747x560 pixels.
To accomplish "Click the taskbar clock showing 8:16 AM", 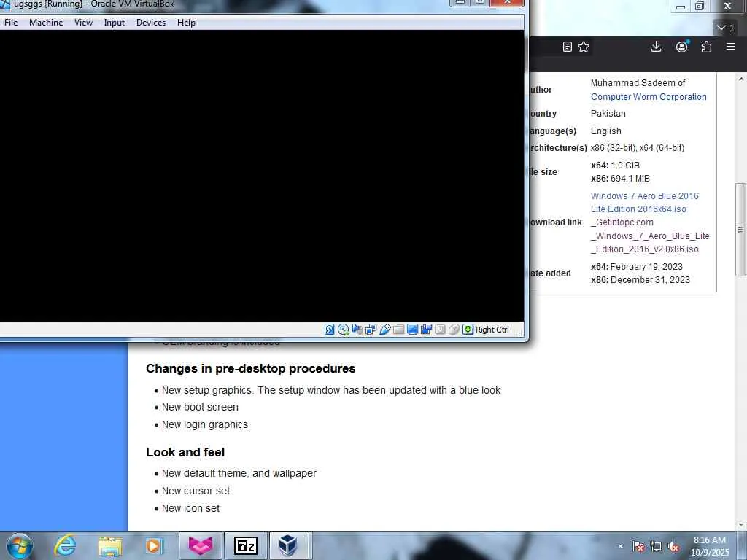I will pyautogui.click(x=710, y=546).
